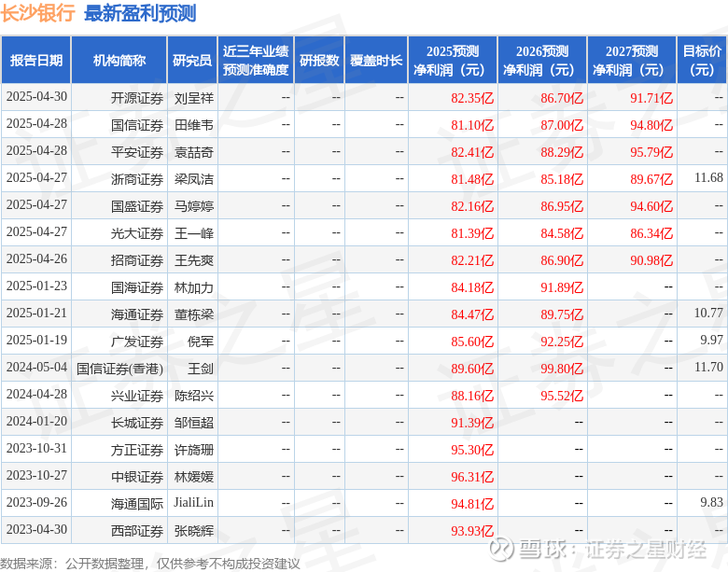Click the 覆盖时长 column header
The width and height of the screenshot is (728, 572).
(x=375, y=61)
